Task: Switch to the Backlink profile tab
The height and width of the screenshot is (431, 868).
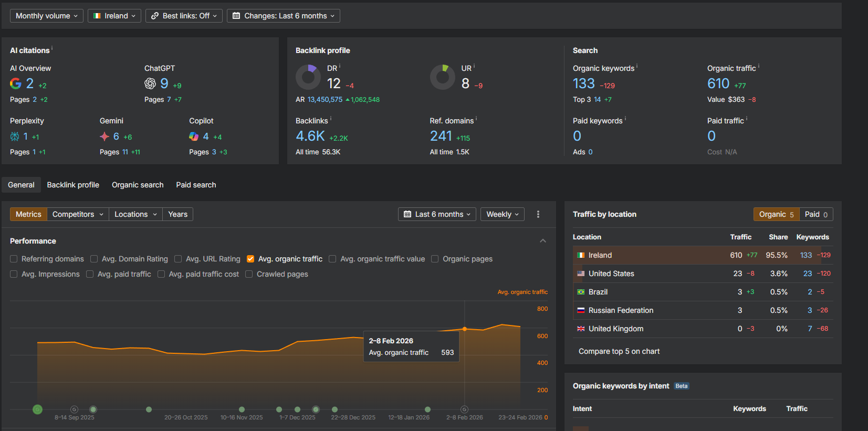Action: [73, 185]
